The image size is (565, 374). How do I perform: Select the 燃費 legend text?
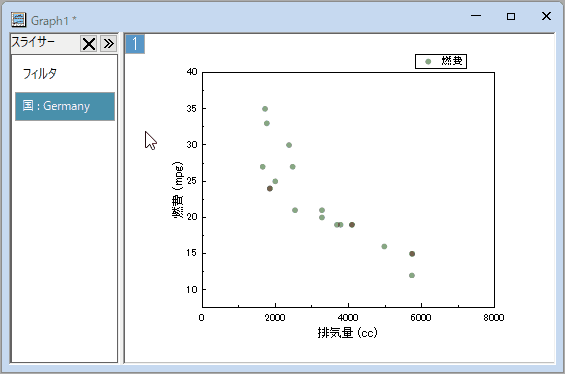[452, 61]
